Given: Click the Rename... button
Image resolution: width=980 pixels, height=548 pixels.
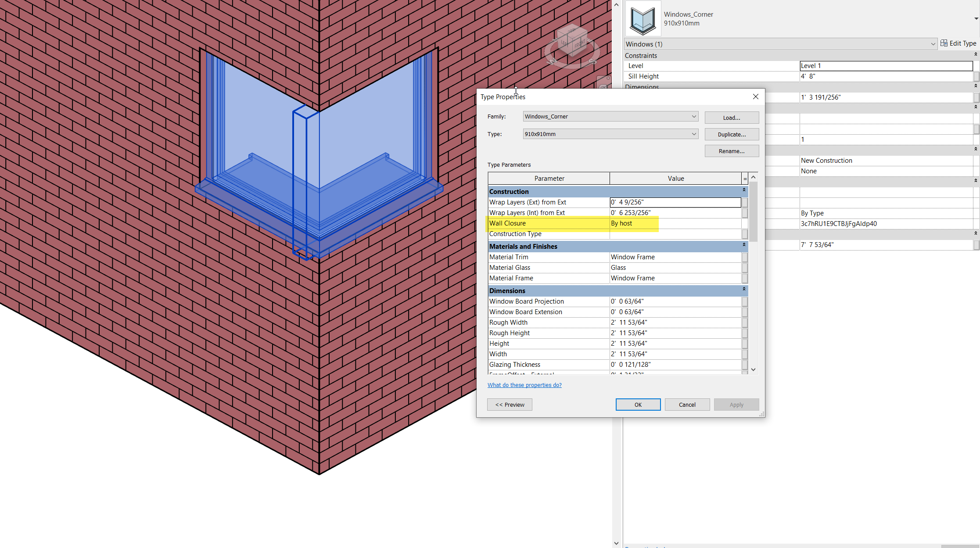Looking at the screenshot, I should pyautogui.click(x=731, y=151).
